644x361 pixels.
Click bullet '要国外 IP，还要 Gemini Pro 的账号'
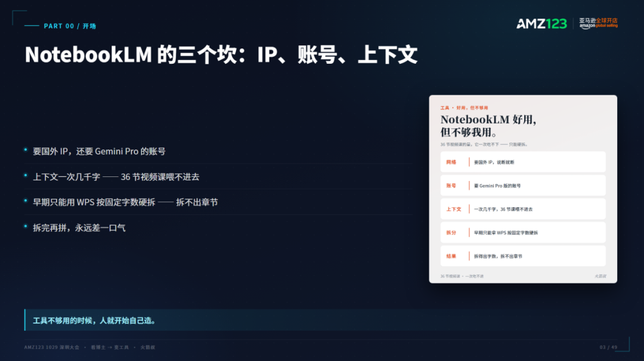[99, 151]
